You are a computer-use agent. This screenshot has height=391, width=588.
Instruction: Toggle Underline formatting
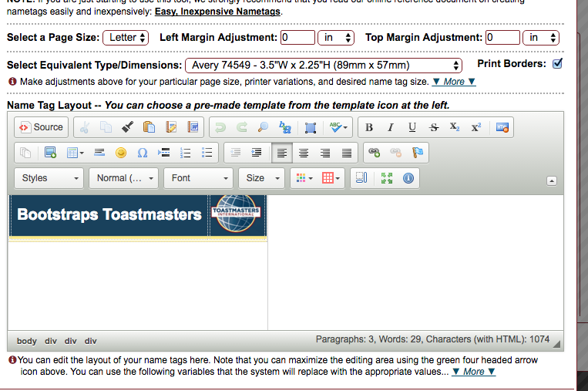pos(412,127)
